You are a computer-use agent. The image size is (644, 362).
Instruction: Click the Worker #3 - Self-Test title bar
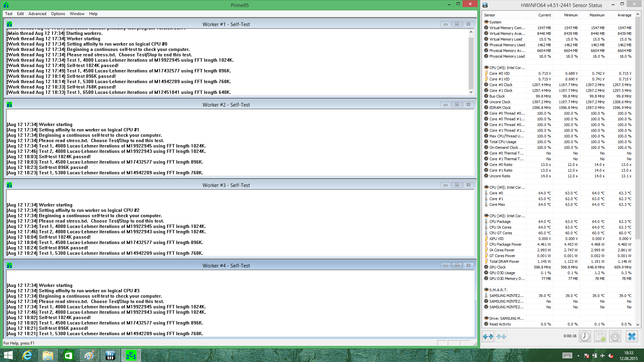pos(226,185)
